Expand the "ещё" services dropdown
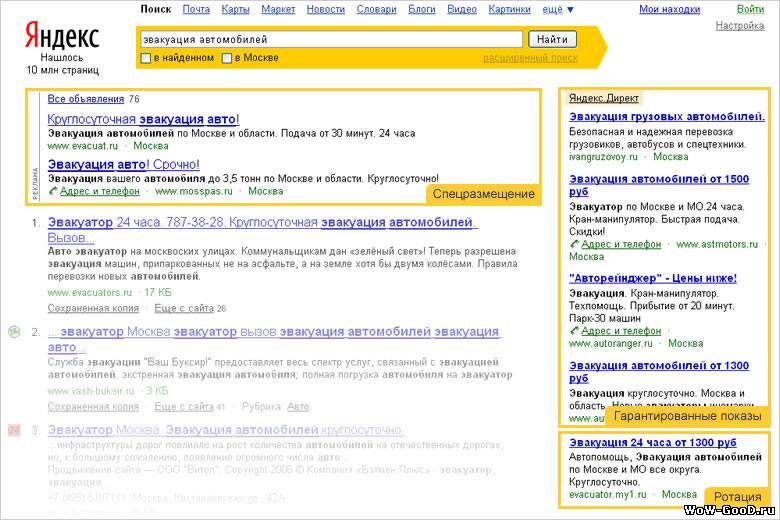The height and width of the screenshot is (520, 780). tap(558, 10)
